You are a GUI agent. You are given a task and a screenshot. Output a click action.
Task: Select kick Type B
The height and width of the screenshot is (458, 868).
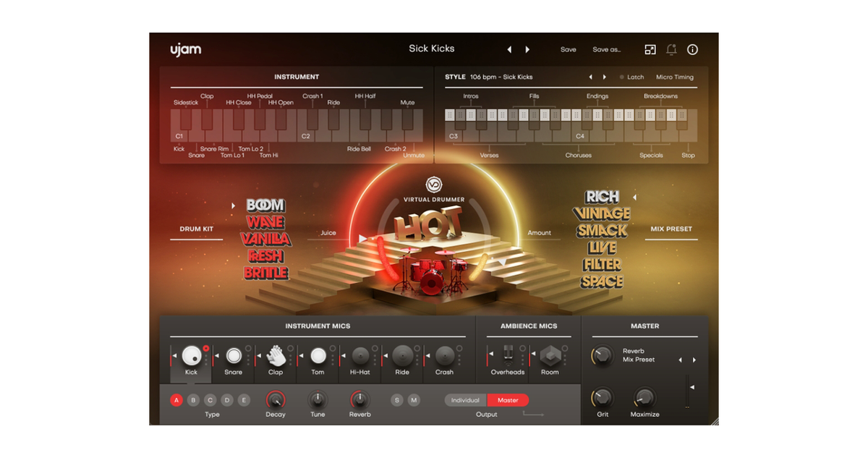193,400
